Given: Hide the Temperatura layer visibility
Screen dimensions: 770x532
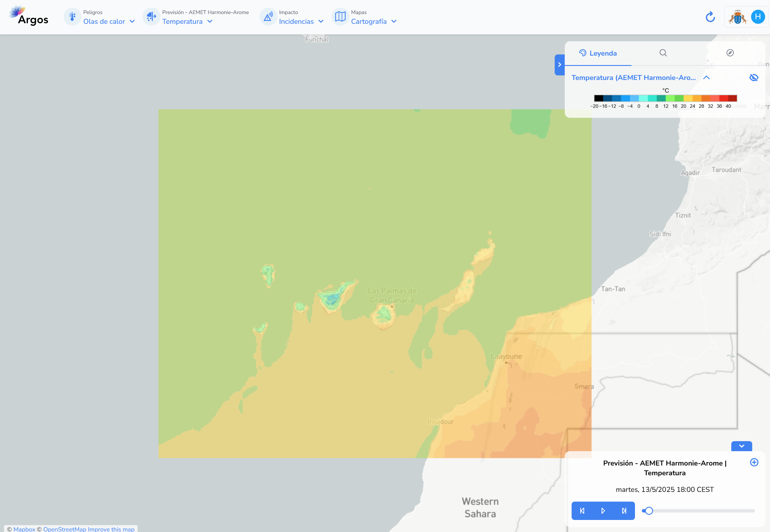Looking at the screenshot, I should click(754, 78).
